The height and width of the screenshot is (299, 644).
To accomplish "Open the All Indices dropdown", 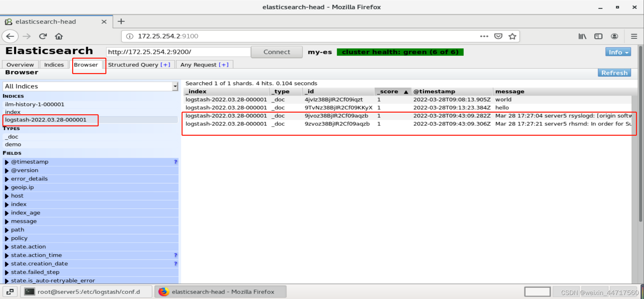I will point(90,86).
